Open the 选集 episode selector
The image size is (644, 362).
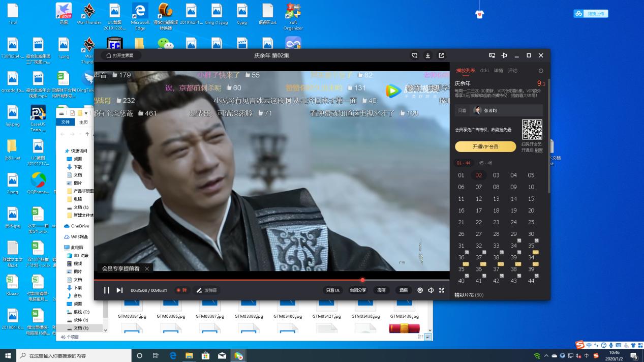(403, 290)
